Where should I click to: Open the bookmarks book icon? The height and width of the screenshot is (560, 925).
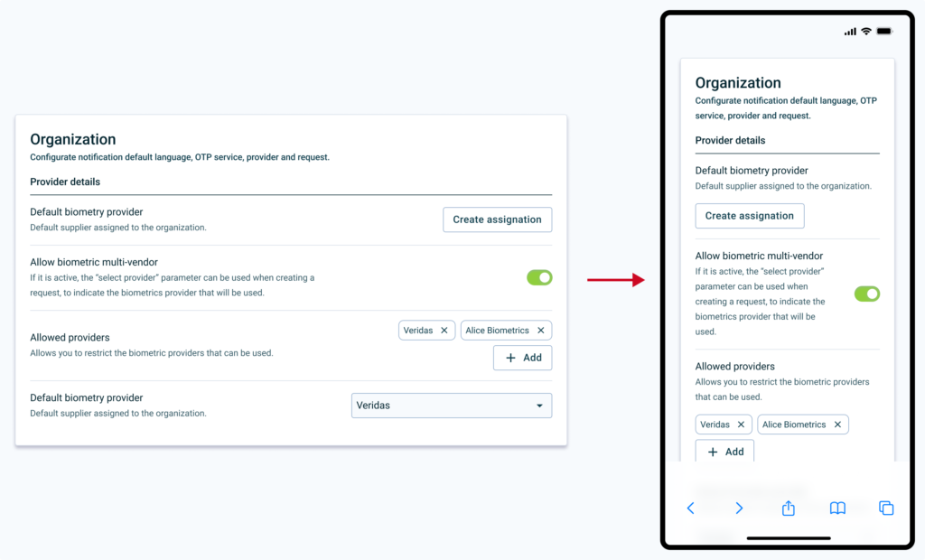coord(837,509)
